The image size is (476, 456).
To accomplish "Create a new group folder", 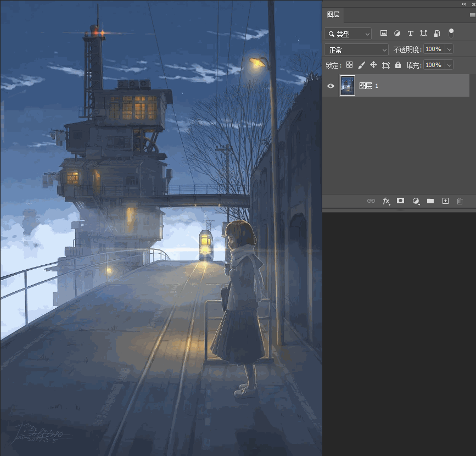I will point(430,201).
